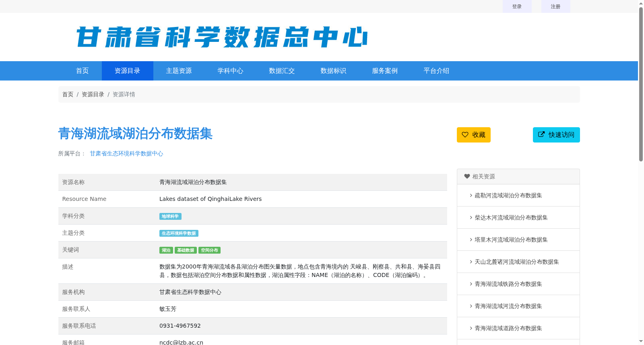This screenshot has height=345, width=644.
Task: Click the 注册 button
Action: (x=556, y=6)
